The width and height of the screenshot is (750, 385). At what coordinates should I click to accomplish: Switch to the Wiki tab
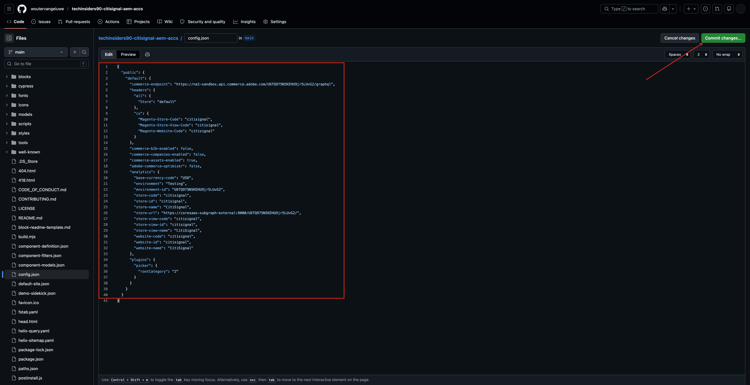[165, 22]
